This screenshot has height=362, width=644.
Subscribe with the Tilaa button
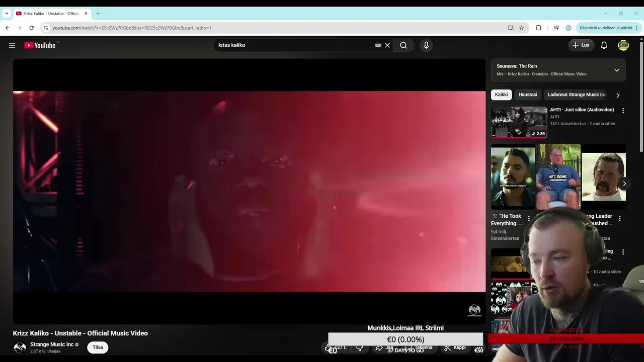(98, 347)
